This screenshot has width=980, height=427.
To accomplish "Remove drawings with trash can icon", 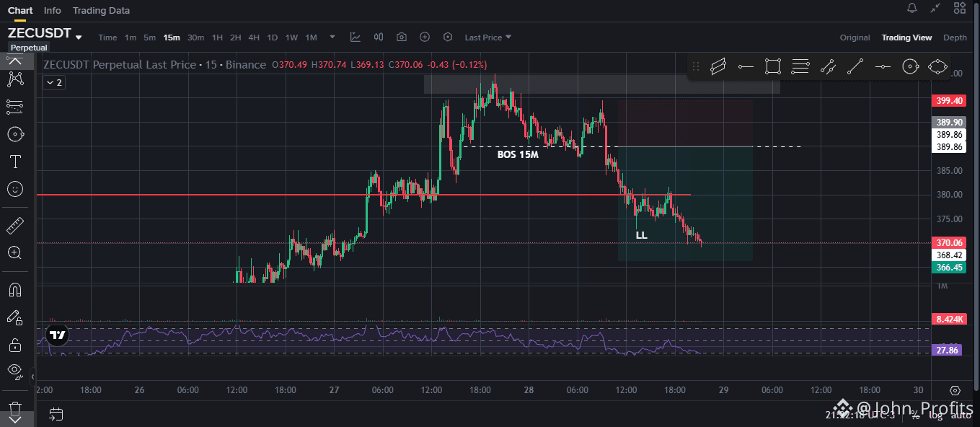I will [15, 408].
